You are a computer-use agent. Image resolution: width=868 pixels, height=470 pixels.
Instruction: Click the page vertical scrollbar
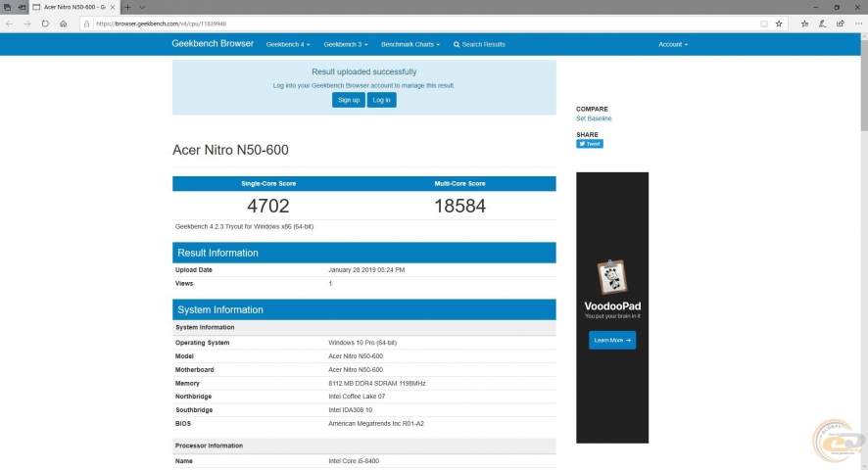pos(863,85)
